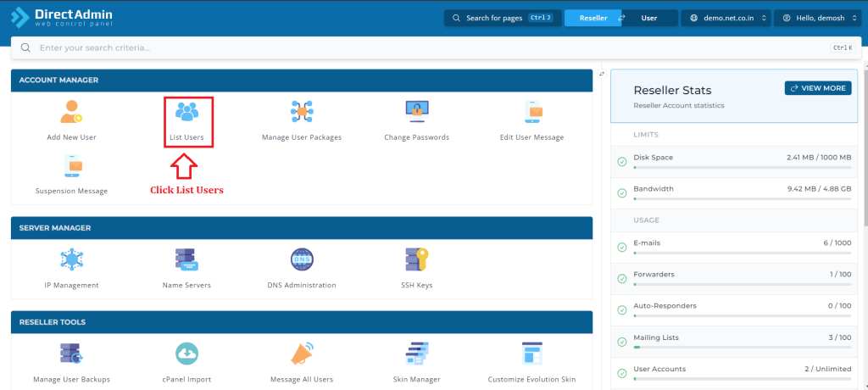Expand the demo.net.co.in domain dropdown
The image size is (868, 390).
coord(726,19)
